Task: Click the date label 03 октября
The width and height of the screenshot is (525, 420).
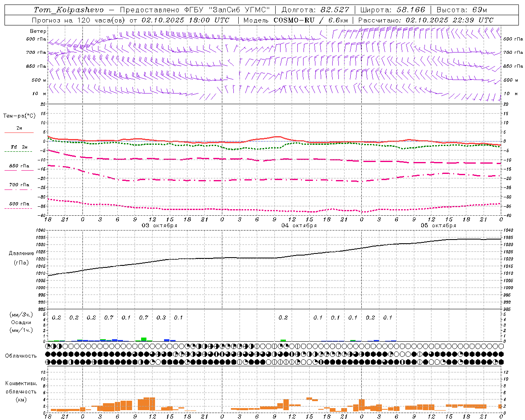Action: (160, 226)
